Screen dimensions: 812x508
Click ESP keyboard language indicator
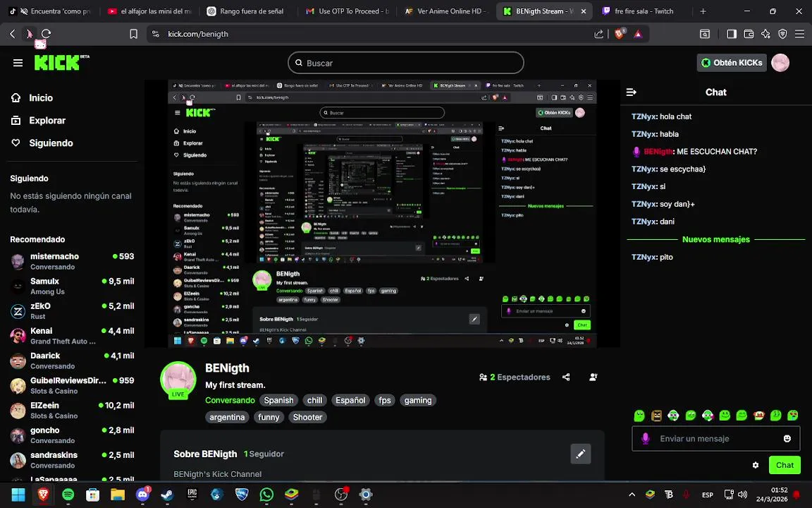tap(708, 495)
